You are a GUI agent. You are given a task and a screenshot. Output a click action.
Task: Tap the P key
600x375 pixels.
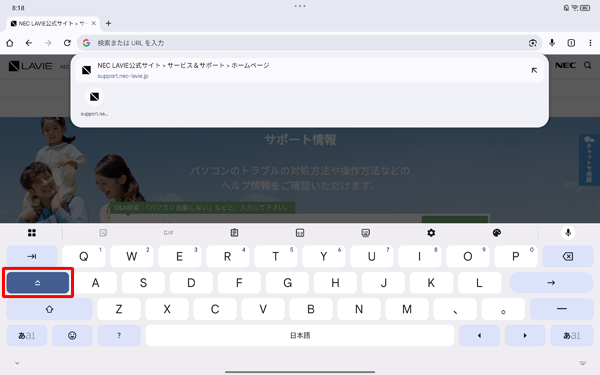515,256
